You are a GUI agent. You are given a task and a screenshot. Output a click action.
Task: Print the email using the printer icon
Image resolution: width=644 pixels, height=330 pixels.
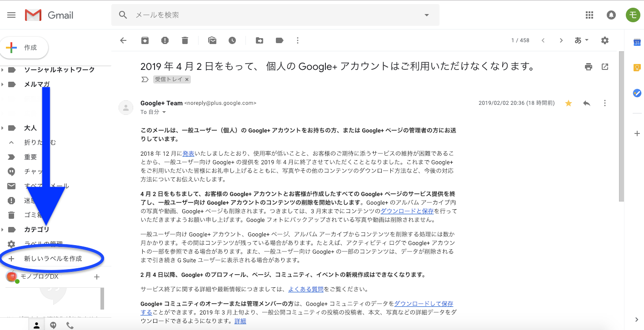[589, 67]
